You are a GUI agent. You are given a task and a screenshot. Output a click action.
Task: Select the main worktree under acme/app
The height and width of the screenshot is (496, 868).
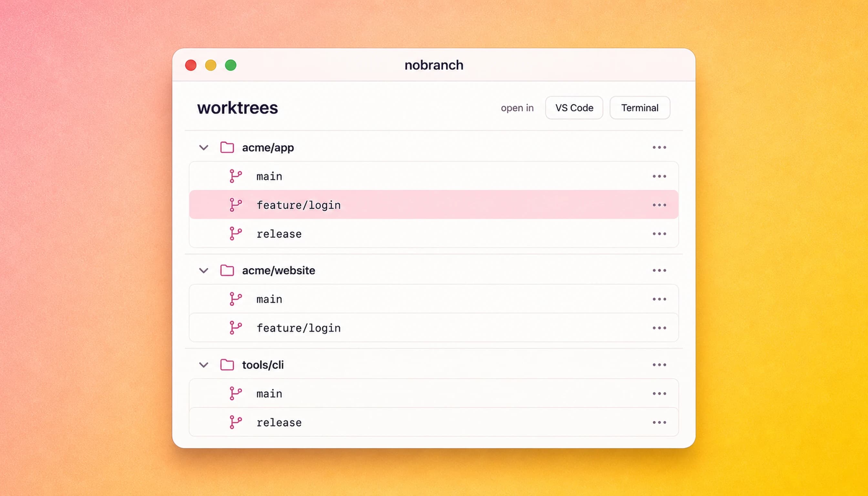click(x=434, y=176)
